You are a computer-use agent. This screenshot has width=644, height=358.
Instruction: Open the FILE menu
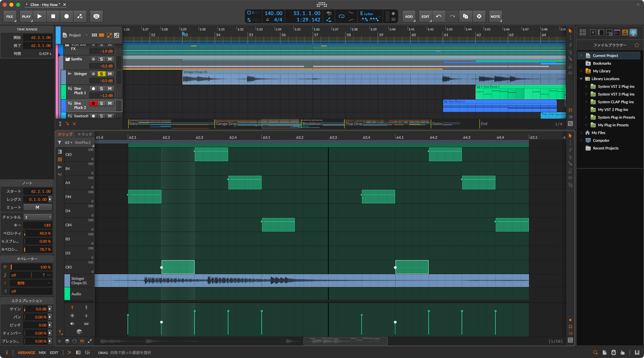10,16
